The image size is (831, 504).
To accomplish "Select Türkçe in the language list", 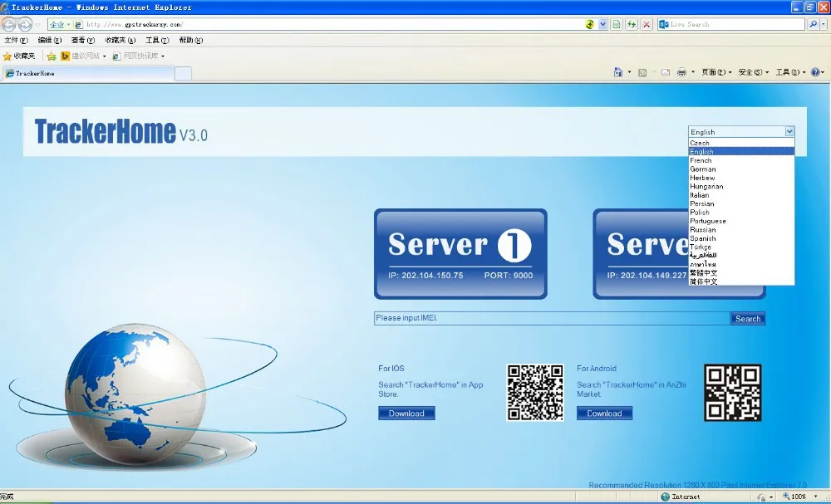I will (741, 247).
